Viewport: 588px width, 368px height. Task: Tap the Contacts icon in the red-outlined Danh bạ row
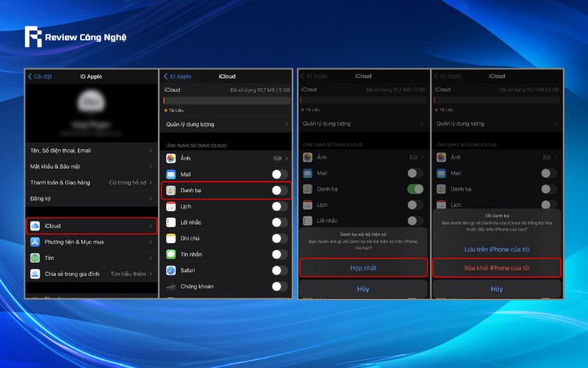click(171, 191)
